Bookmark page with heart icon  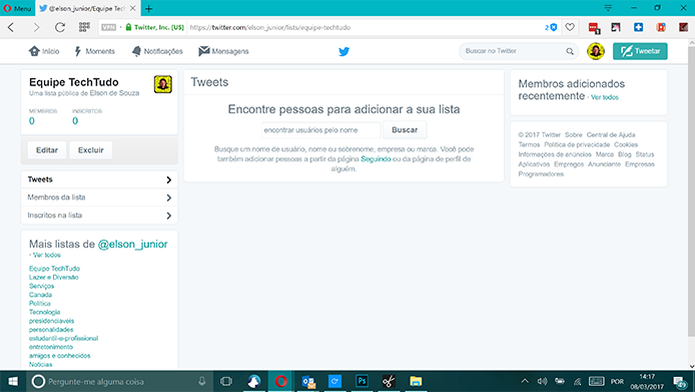pyautogui.click(x=570, y=27)
